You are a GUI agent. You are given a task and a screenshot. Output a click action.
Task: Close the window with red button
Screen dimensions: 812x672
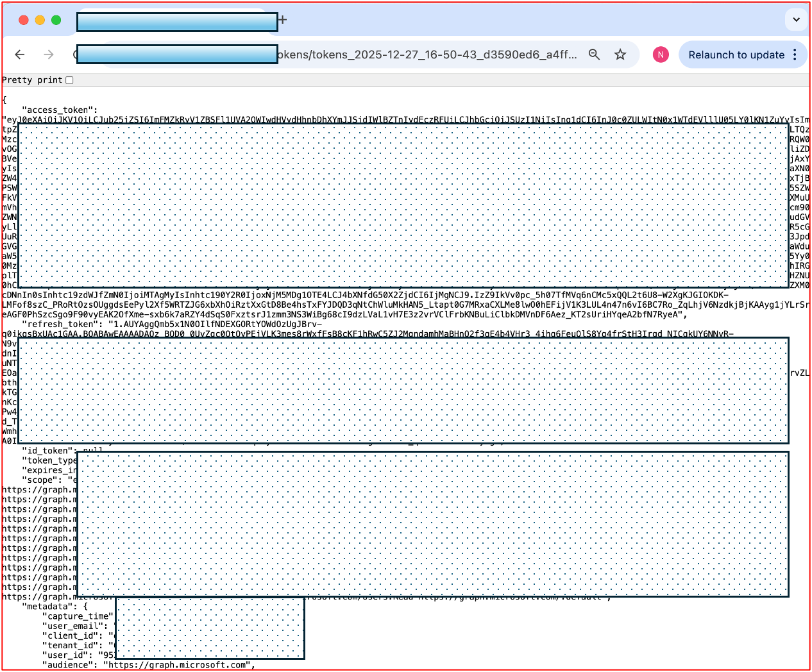(24, 20)
